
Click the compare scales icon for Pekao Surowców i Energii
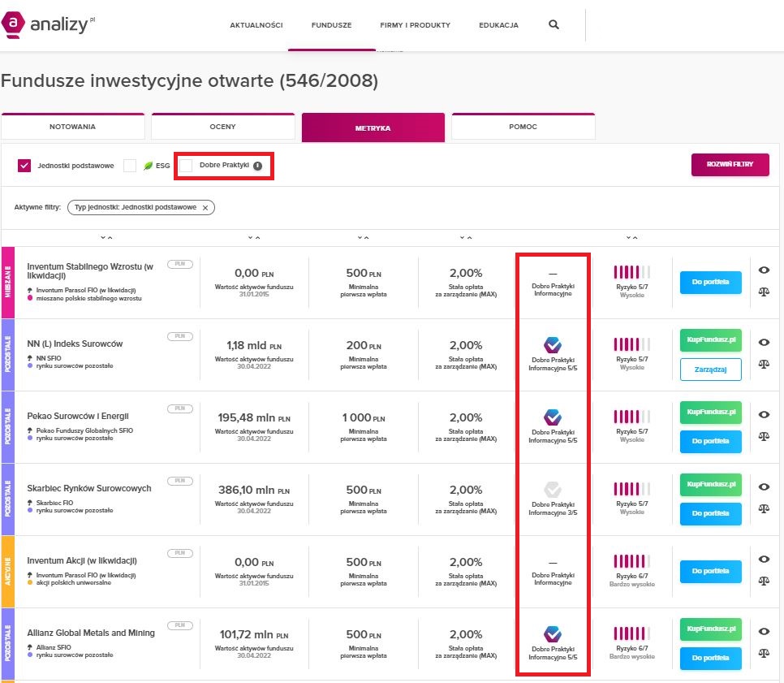tap(764, 436)
